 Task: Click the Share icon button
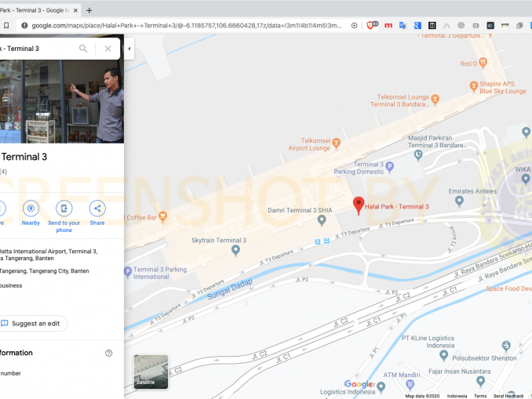tap(97, 209)
